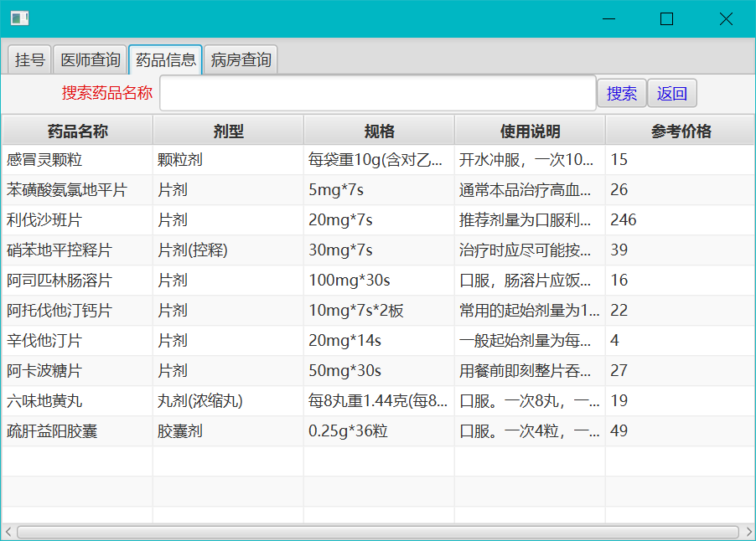The width and height of the screenshot is (756, 541).
Task: Go to the 病房查询 tab
Action: click(241, 59)
